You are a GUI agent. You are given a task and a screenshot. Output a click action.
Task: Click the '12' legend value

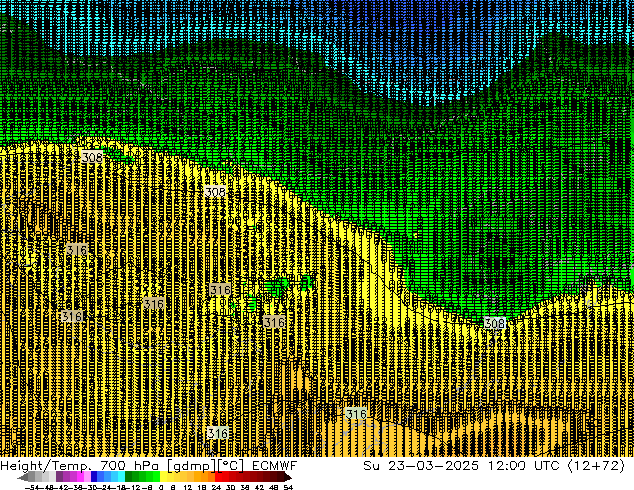point(188,487)
